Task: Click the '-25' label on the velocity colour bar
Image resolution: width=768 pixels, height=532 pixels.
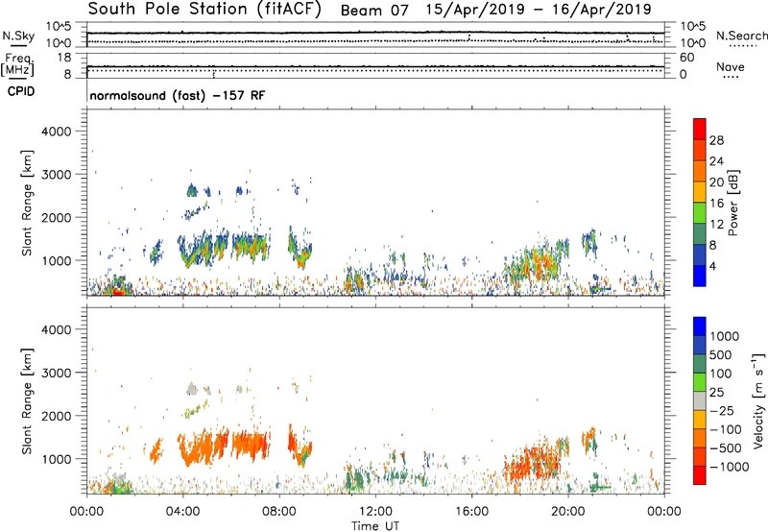Action: (720, 411)
